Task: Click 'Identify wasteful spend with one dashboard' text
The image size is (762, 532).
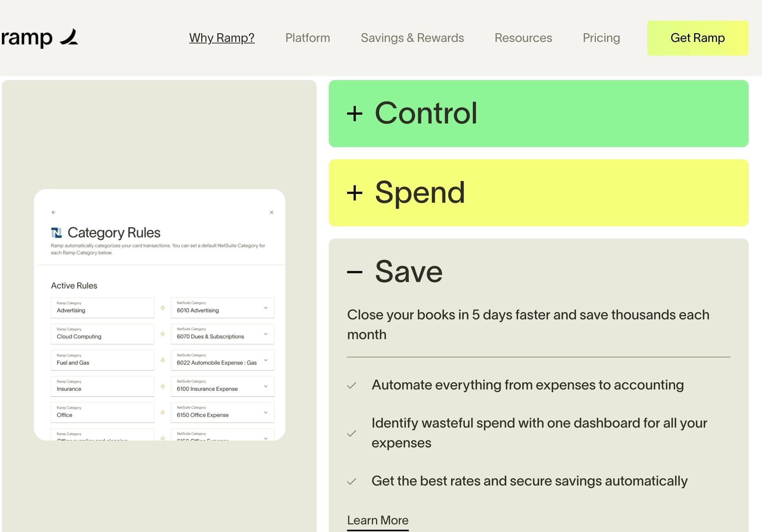Action: [x=539, y=433]
